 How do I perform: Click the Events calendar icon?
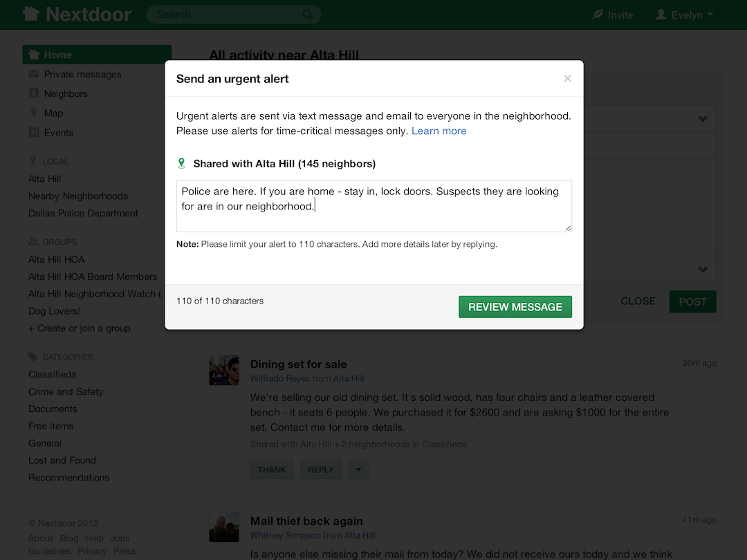[x=34, y=132]
